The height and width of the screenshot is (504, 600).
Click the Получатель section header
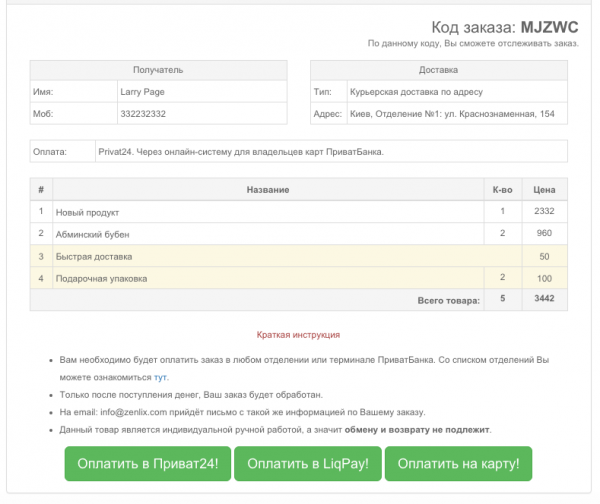click(x=158, y=70)
